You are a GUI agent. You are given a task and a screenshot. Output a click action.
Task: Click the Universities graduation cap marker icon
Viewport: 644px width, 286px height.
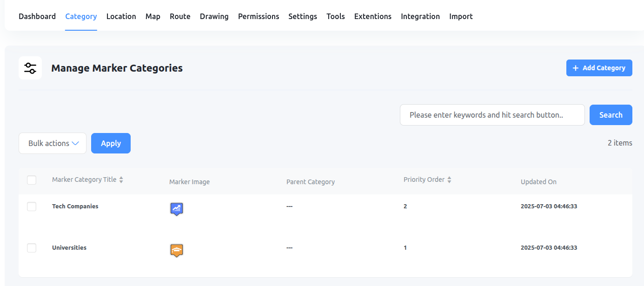tap(177, 250)
